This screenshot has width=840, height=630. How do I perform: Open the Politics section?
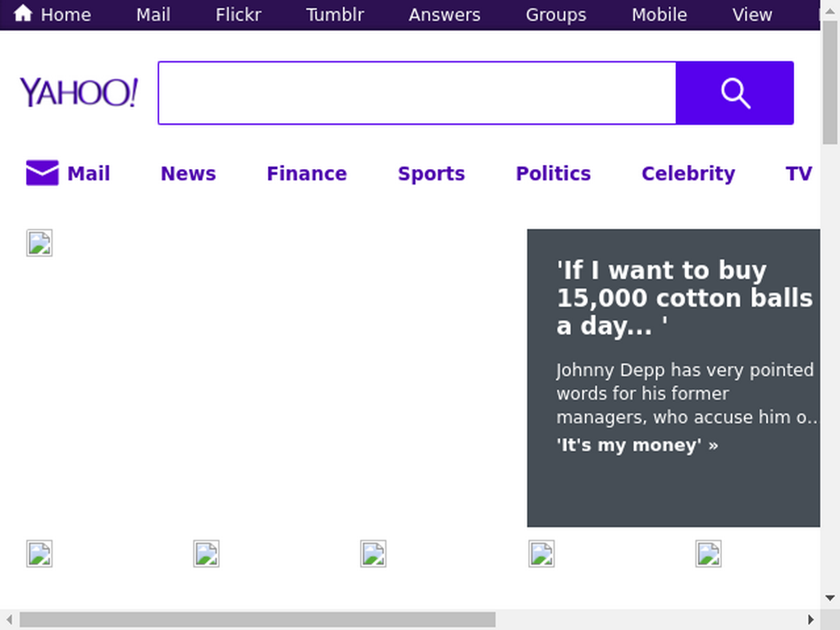[x=553, y=174]
